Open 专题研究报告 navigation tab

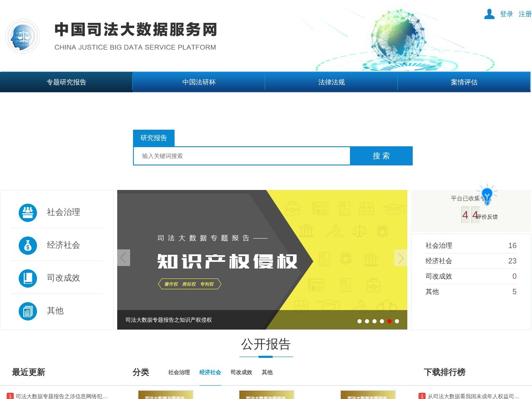point(66,82)
